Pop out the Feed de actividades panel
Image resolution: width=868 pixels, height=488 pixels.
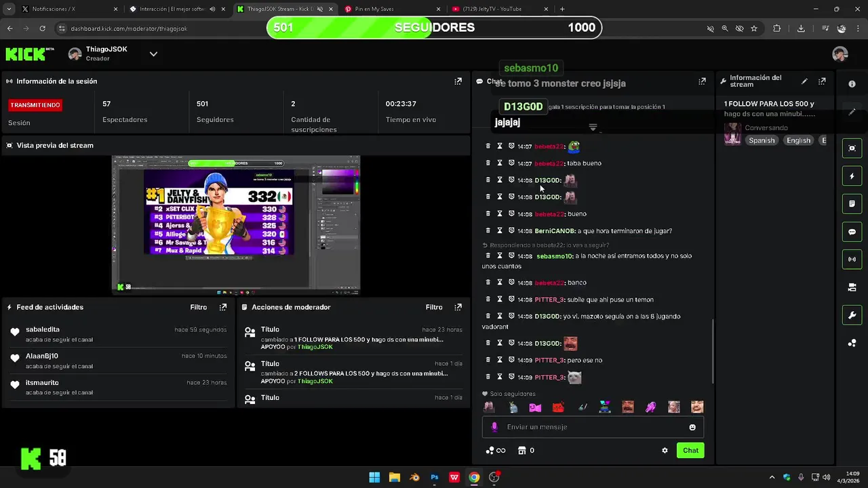pyautogui.click(x=222, y=307)
